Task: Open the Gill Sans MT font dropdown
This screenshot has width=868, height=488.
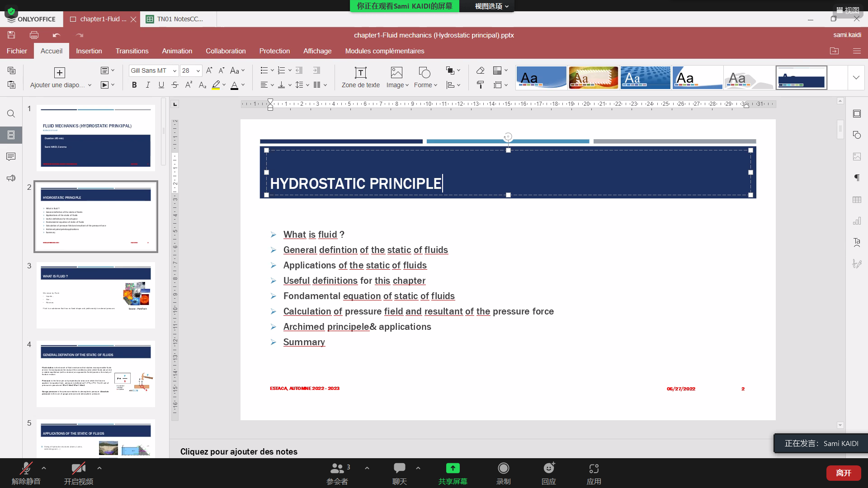Action: click(175, 70)
